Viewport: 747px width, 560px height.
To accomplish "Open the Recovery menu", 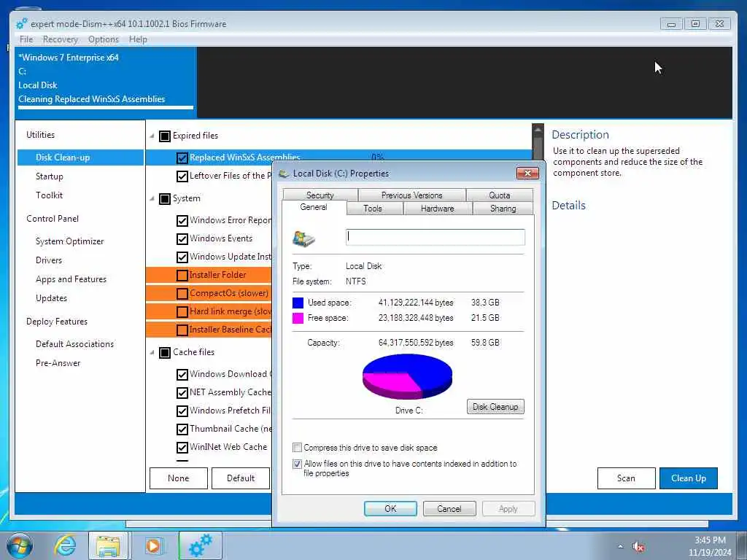I will (60, 39).
